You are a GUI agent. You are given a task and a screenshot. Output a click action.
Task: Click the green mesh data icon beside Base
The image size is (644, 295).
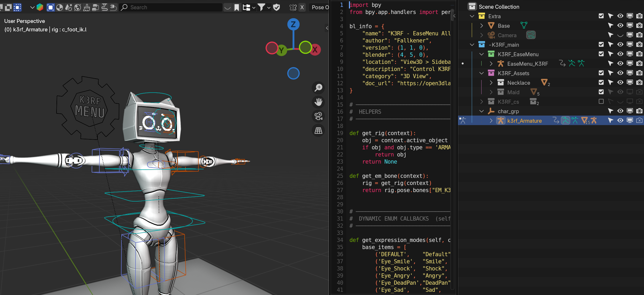(524, 26)
